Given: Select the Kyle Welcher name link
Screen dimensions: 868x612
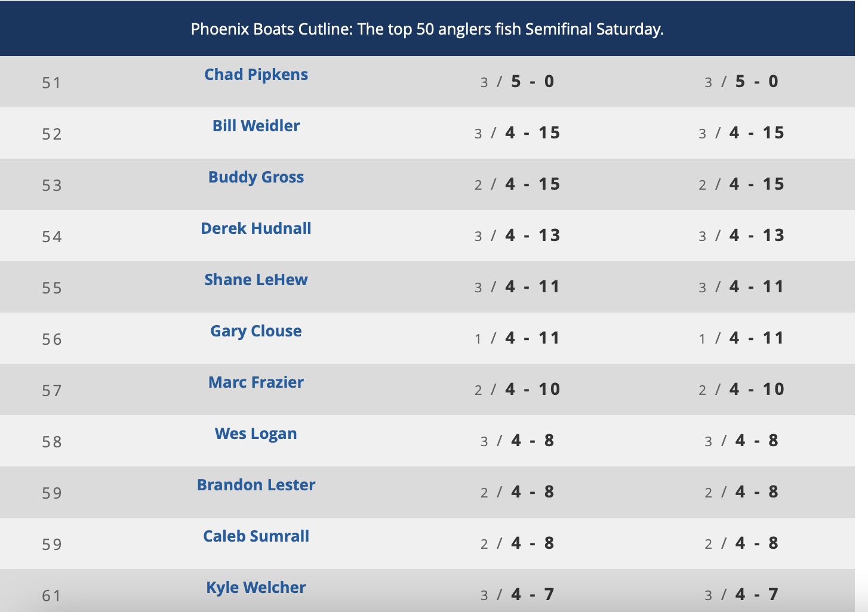Looking at the screenshot, I should click(256, 588).
